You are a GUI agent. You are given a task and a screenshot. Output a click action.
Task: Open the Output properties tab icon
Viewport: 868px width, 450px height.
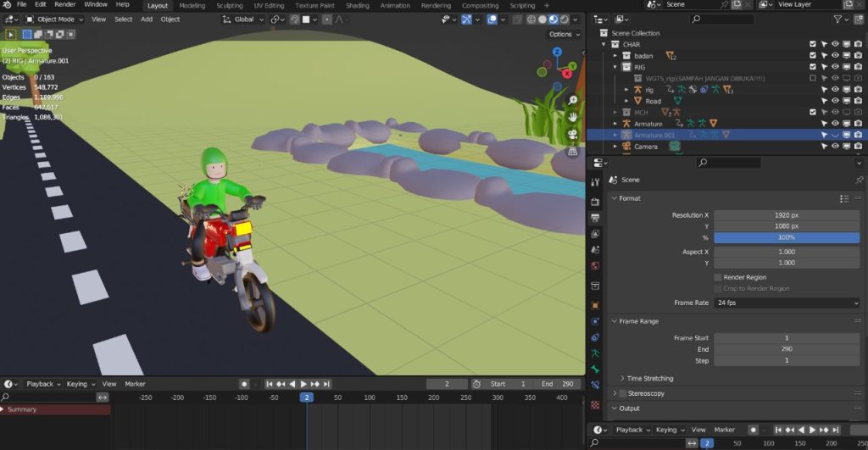[596, 218]
